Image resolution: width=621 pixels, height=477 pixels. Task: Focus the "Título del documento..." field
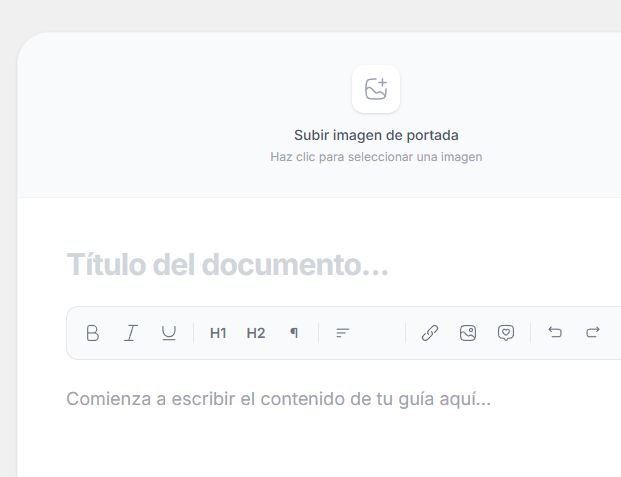pos(228,266)
